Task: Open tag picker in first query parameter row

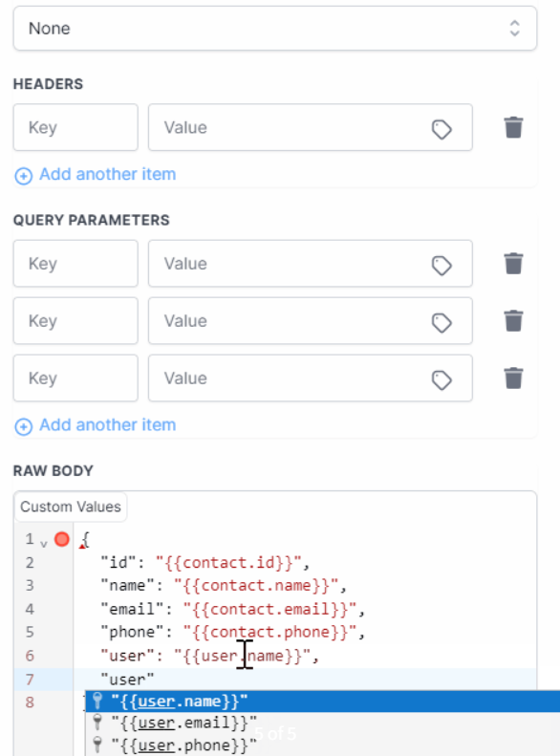Action: pos(442,265)
